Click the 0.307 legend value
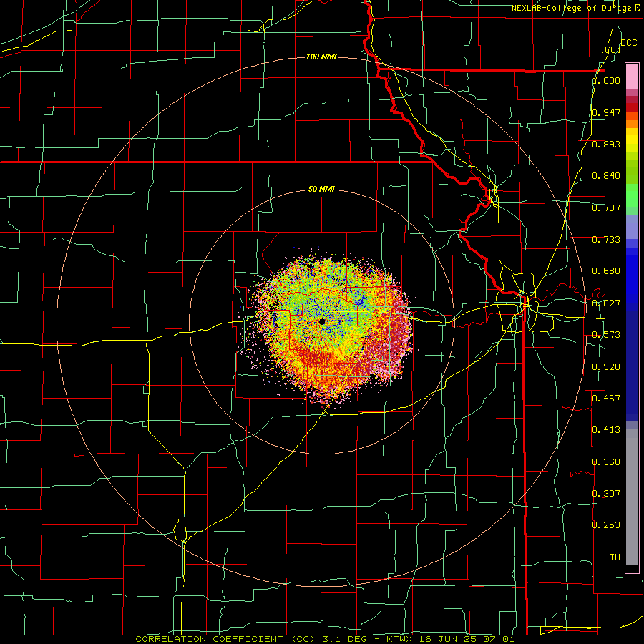Image resolution: width=644 pixels, height=644 pixels. tap(606, 493)
